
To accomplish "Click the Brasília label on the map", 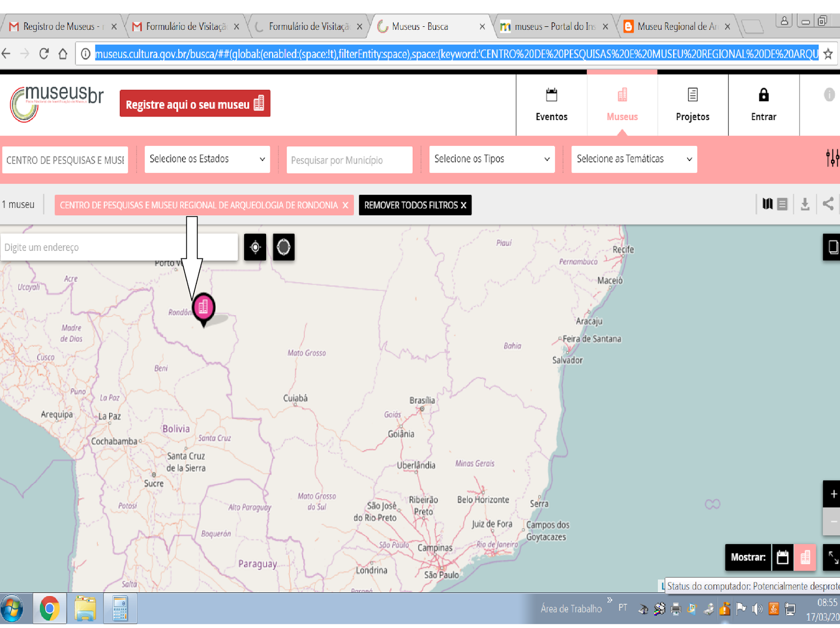I will point(422,400).
